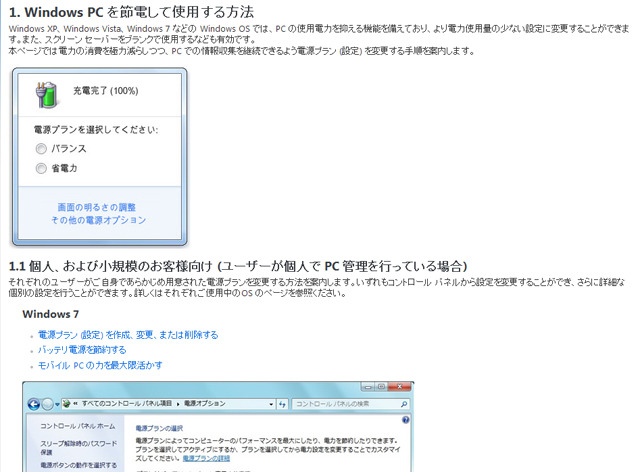This screenshot has width=640, height=472.
Task: Select the バランス power plan radio button
Action: tap(41, 149)
